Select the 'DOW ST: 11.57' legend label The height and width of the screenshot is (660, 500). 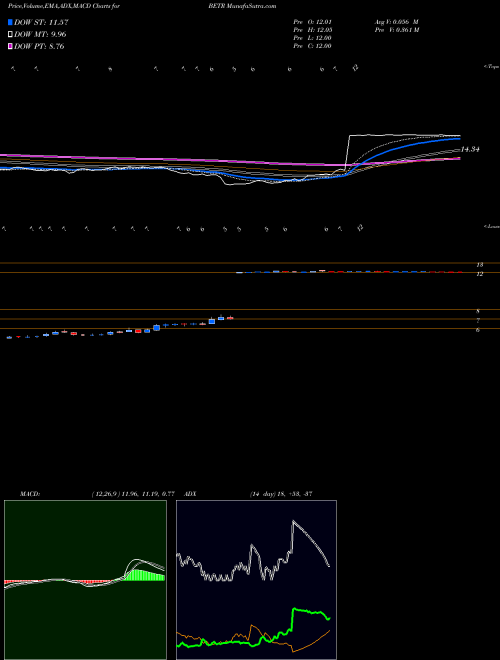[41, 22]
